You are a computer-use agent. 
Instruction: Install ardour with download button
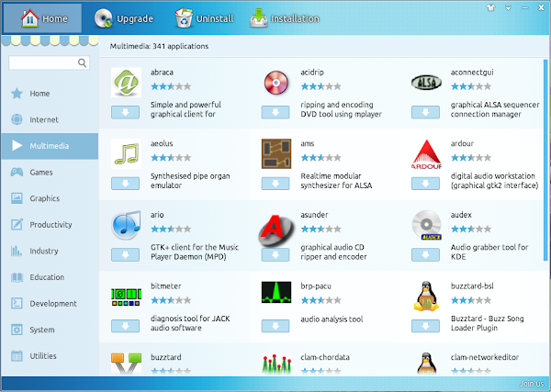[x=425, y=184]
